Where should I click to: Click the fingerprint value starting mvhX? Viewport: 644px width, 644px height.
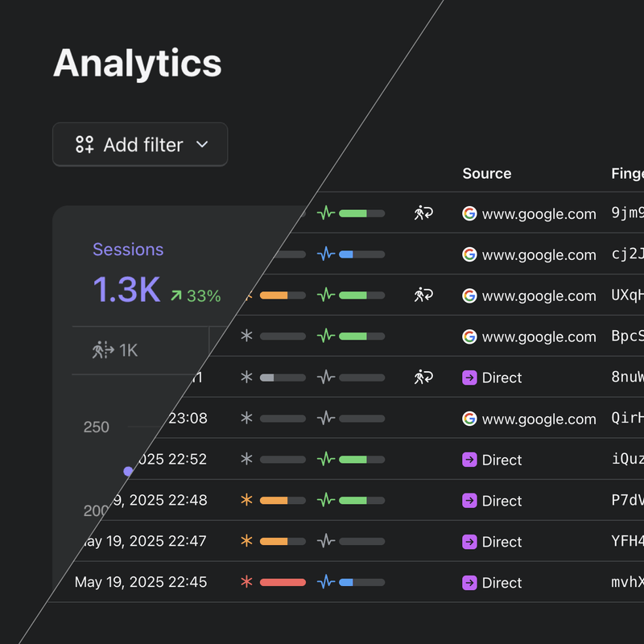coord(628,582)
